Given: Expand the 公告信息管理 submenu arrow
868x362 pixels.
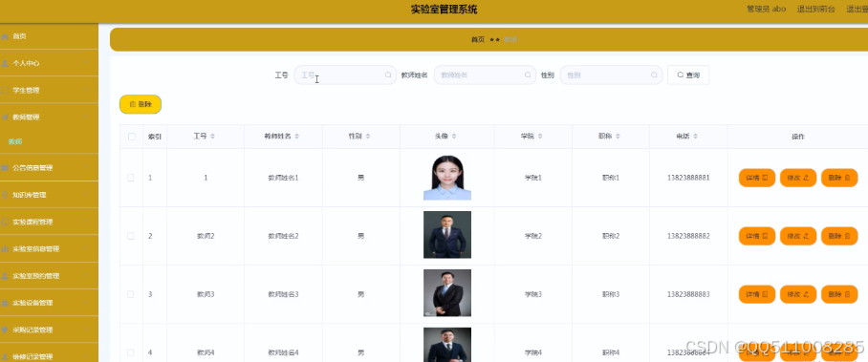Looking at the screenshot, I should [87, 168].
